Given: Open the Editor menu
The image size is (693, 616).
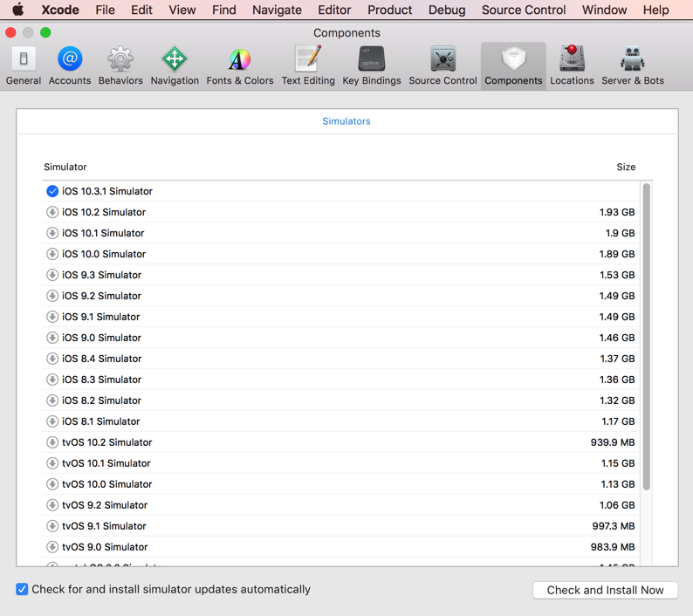Looking at the screenshot, I should coord(334,10).
